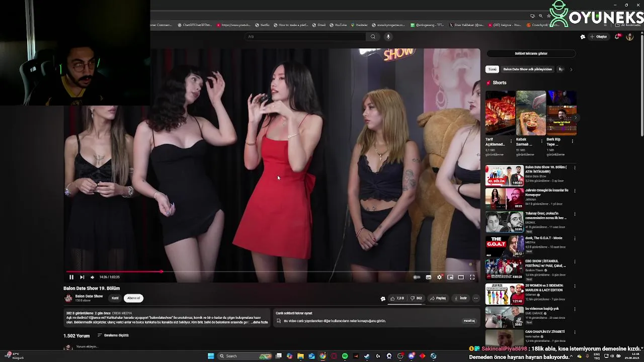Screen dimensions: 644x362
Task: Open the Sıralama ölçütü sort dropdown
Action: tap(113, 335)
